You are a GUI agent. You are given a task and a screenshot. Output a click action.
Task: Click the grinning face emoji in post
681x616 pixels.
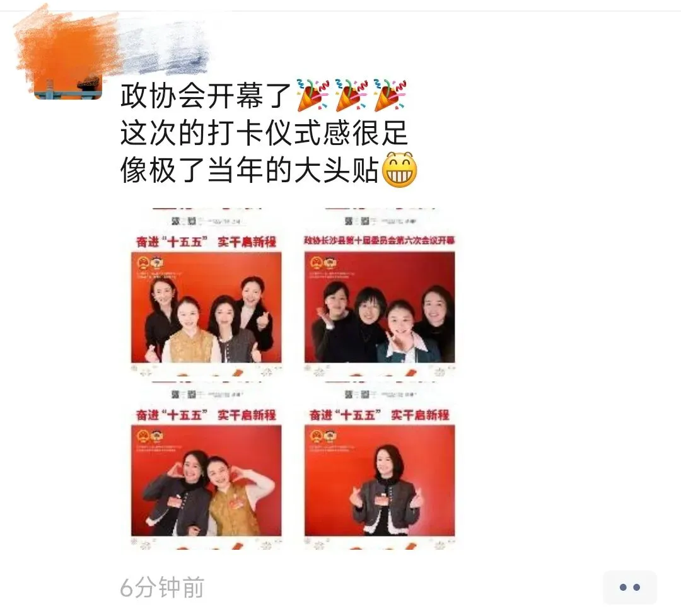(x=399, y=170)
